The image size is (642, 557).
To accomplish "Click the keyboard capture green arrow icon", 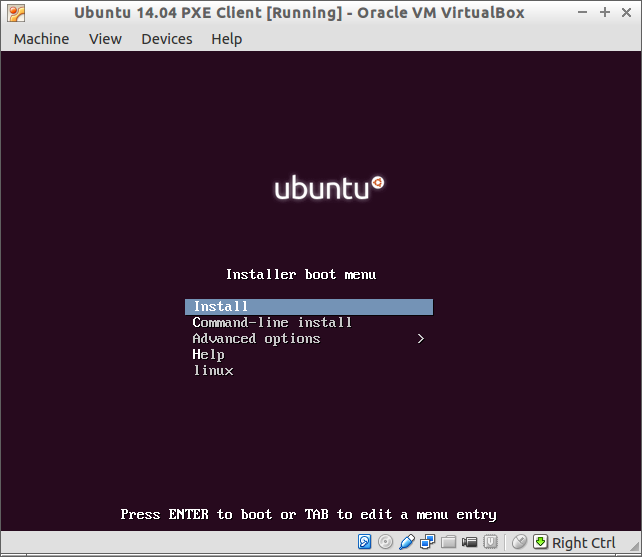I will 540,541.
